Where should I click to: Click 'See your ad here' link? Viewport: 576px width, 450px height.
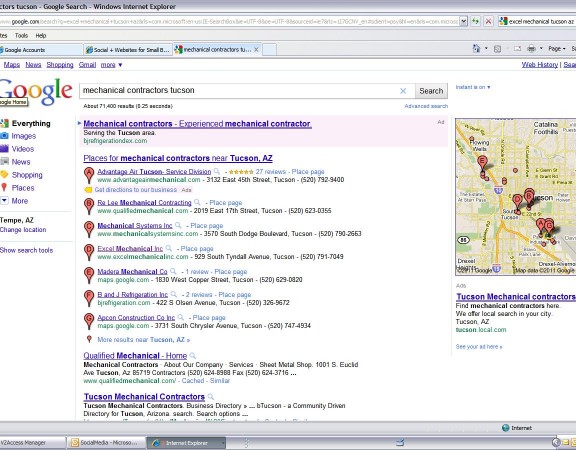click(x=479, y=346)
